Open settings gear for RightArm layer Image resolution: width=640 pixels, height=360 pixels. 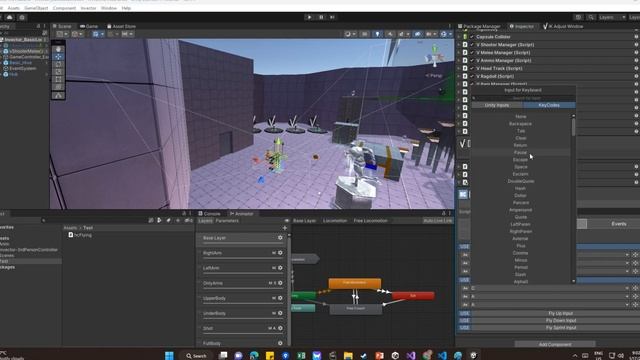(280, 253)
